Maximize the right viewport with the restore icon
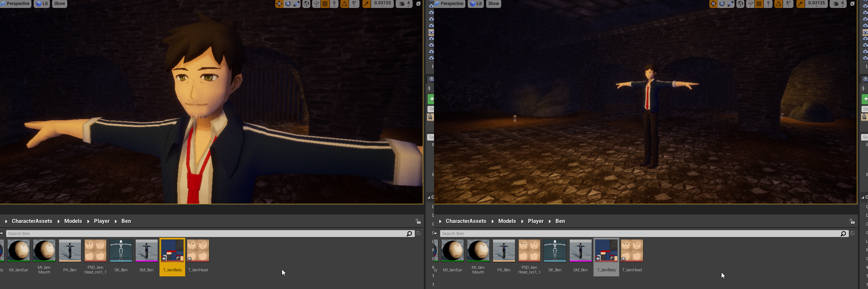Image resolution: width=868 pixels, height=289 pixels. click(x=852, y=4)
